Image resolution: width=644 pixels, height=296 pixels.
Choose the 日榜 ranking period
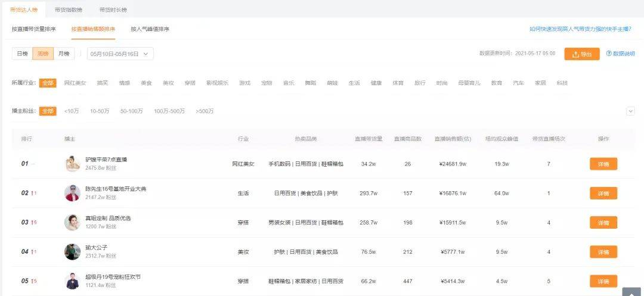(x=22, y=54)
